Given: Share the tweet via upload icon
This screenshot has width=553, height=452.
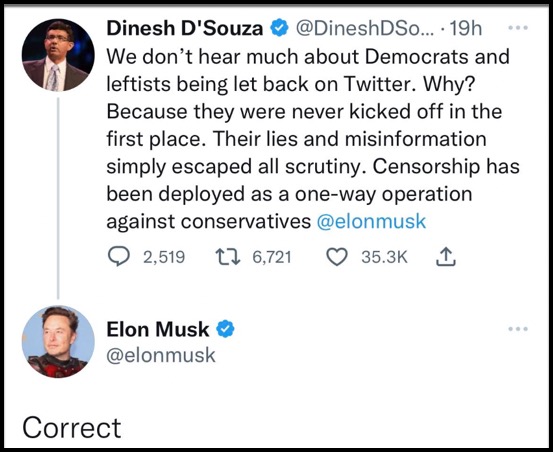Looking at the screenshot, I should pyautogui.click(x=446, y=256).
